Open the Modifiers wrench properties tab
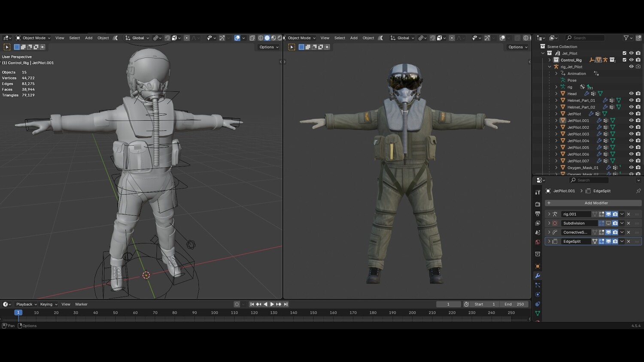 [x=538, y=275]
